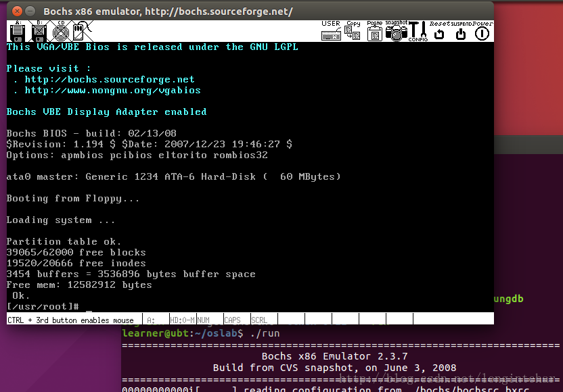Click '39065/62000 free blocks' line
This screenshot has width=563, height=392.
tap(76, 252)
